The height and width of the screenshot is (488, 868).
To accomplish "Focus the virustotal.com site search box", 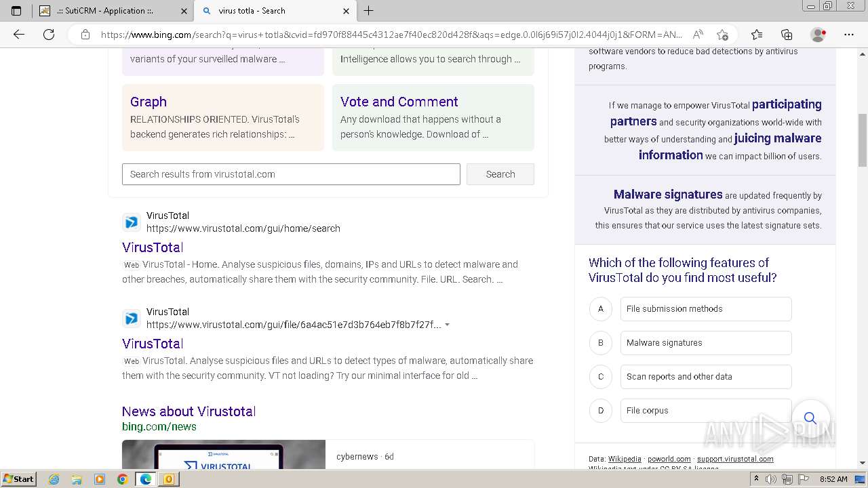I will tap(291, 174).
